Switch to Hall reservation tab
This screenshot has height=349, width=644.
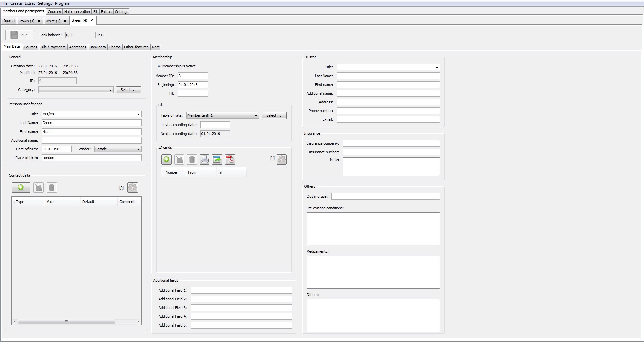pos(77,12)
